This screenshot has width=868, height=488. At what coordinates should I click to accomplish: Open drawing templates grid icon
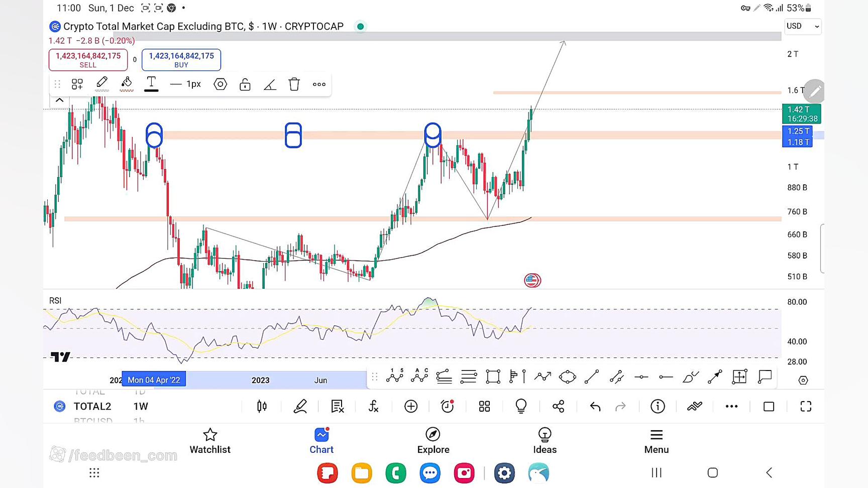coord(77,84)
